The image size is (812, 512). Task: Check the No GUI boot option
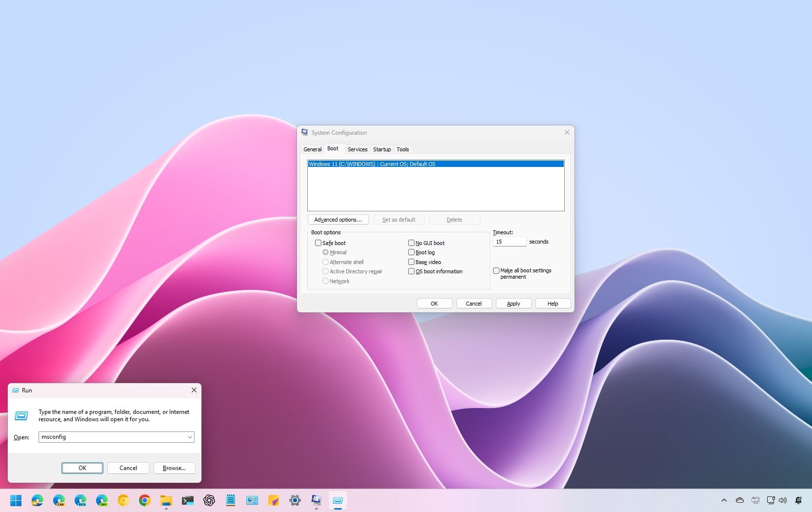click(411, 243)
